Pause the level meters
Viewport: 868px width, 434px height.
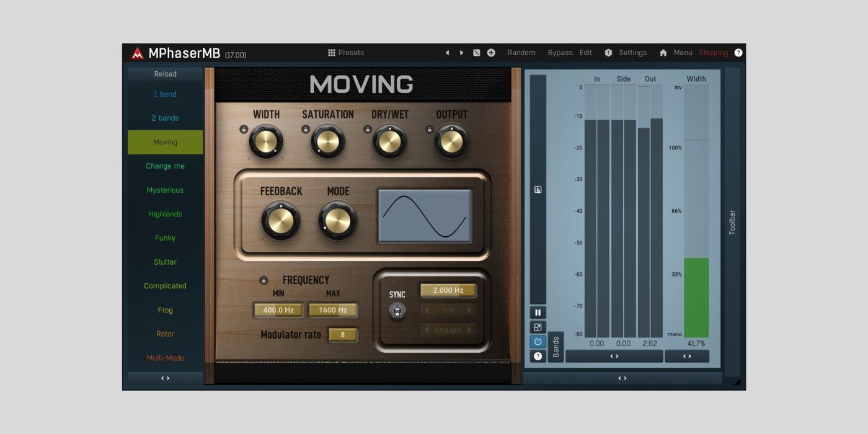click(538, 311)
